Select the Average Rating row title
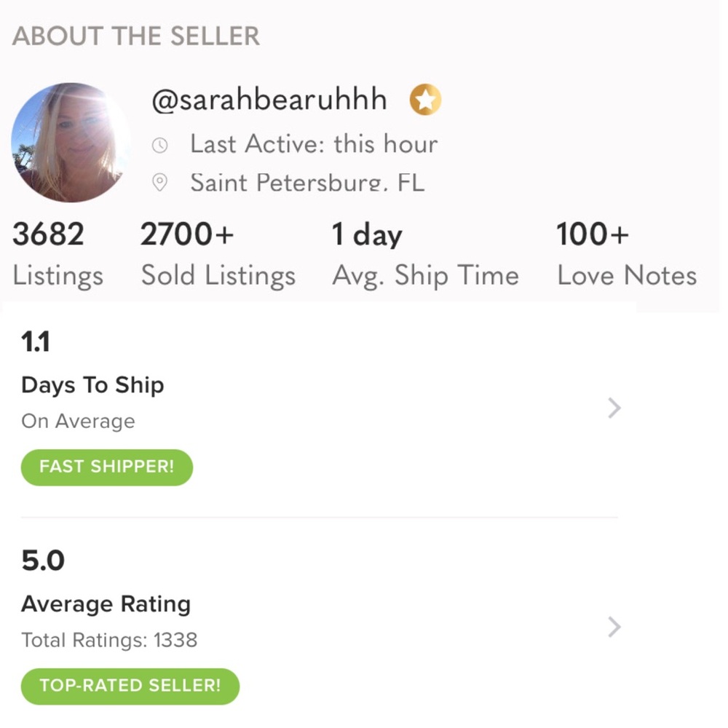This screenshot has width=728, height=728. click(106, 604)
